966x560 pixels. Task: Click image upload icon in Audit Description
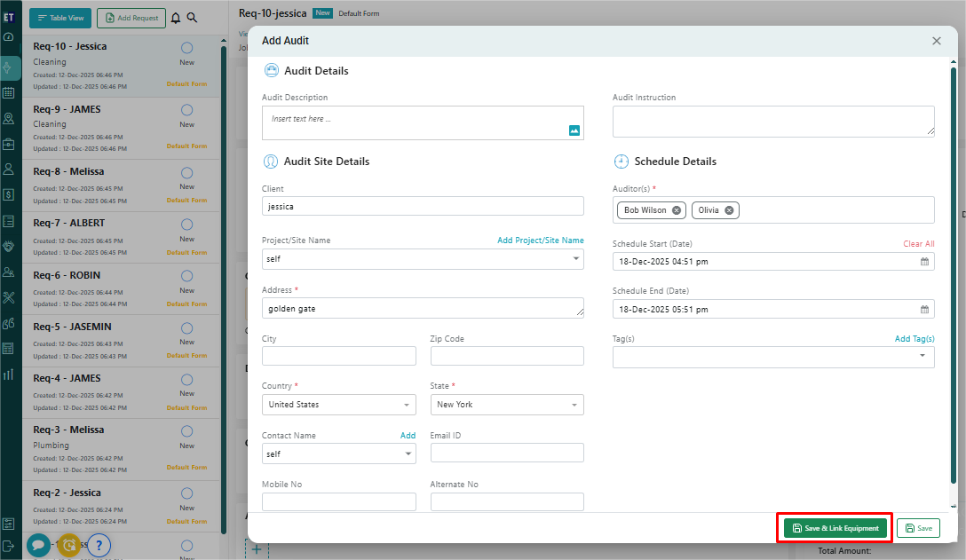coord(574,130)
